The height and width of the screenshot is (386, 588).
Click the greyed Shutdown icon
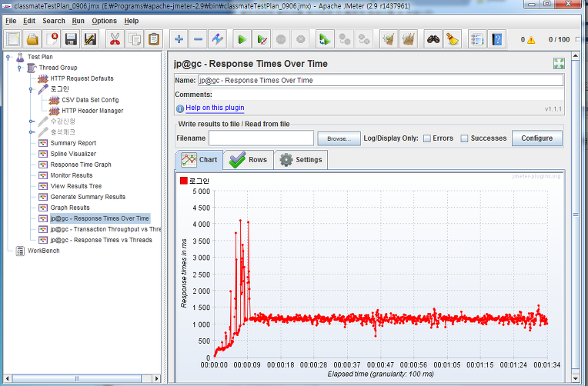coord(300,39)
